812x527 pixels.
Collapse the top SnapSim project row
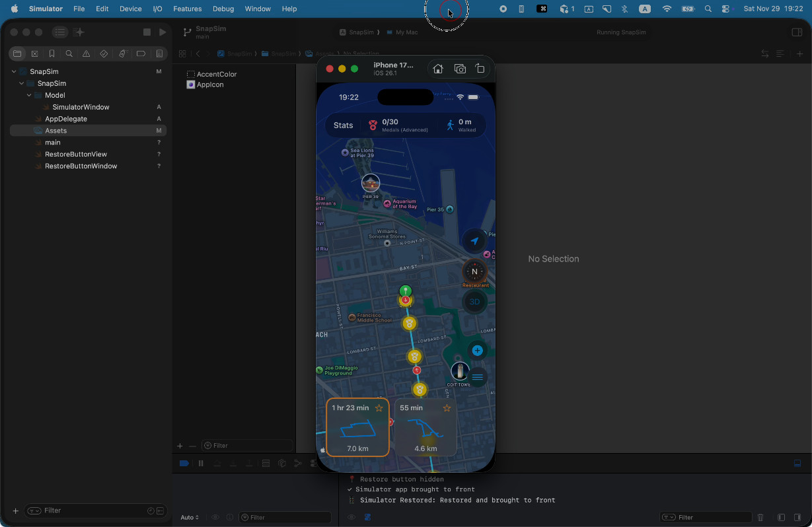[x=14, y=71]
